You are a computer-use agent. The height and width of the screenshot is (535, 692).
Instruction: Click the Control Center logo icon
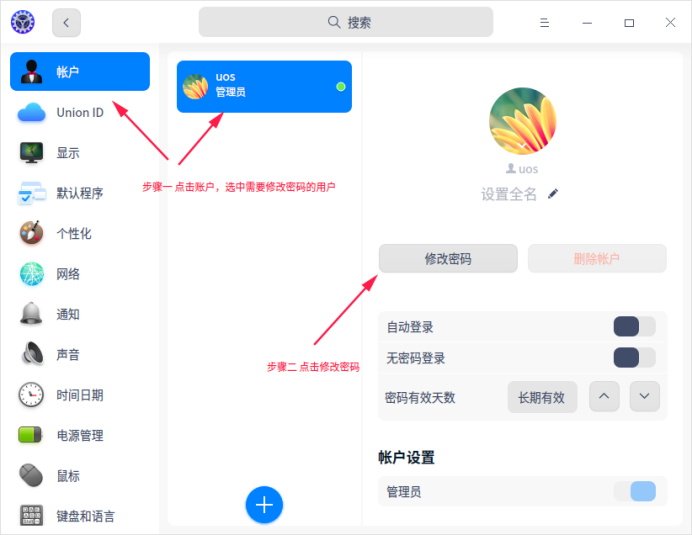23,22
